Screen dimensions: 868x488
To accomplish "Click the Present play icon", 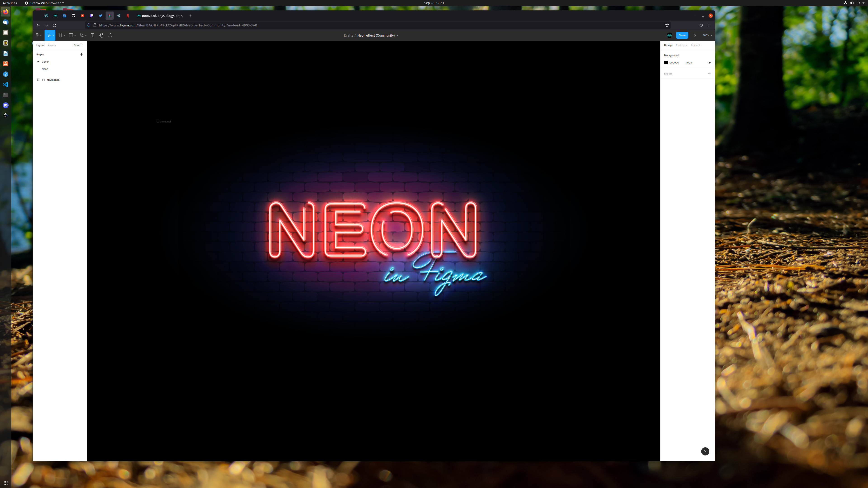I will click(x=695, y=35).
